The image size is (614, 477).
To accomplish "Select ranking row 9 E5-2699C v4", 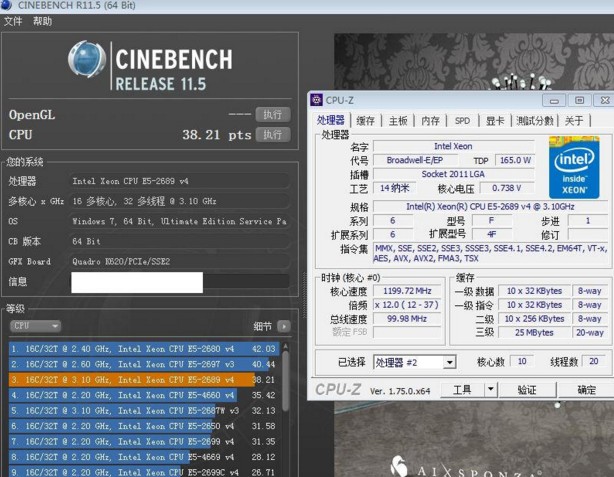I will [x=143, y=472].
